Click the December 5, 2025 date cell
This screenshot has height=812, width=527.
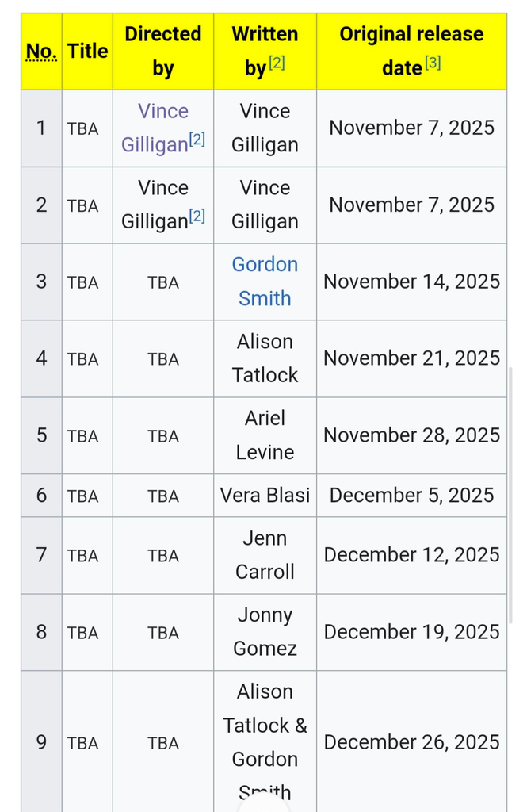coord(411,495)
